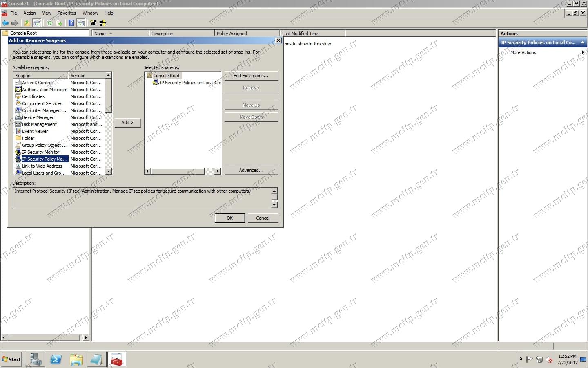
Task: Open the Start menu
Action: pyautogui.click(x=11, y=359)
